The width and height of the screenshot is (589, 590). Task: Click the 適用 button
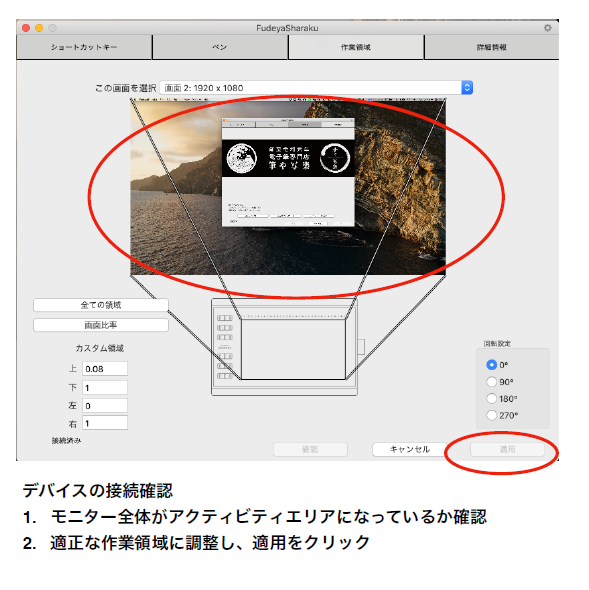click(507, 449)
